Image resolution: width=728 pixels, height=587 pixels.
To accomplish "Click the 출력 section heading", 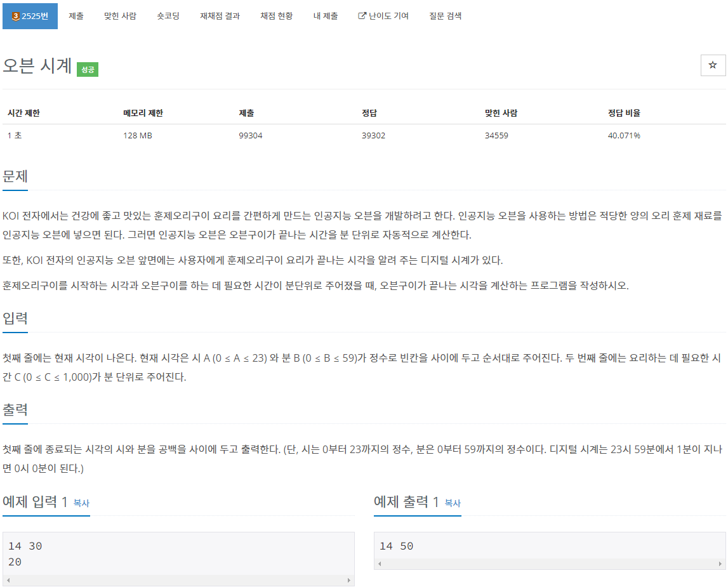I will point(15,410).
